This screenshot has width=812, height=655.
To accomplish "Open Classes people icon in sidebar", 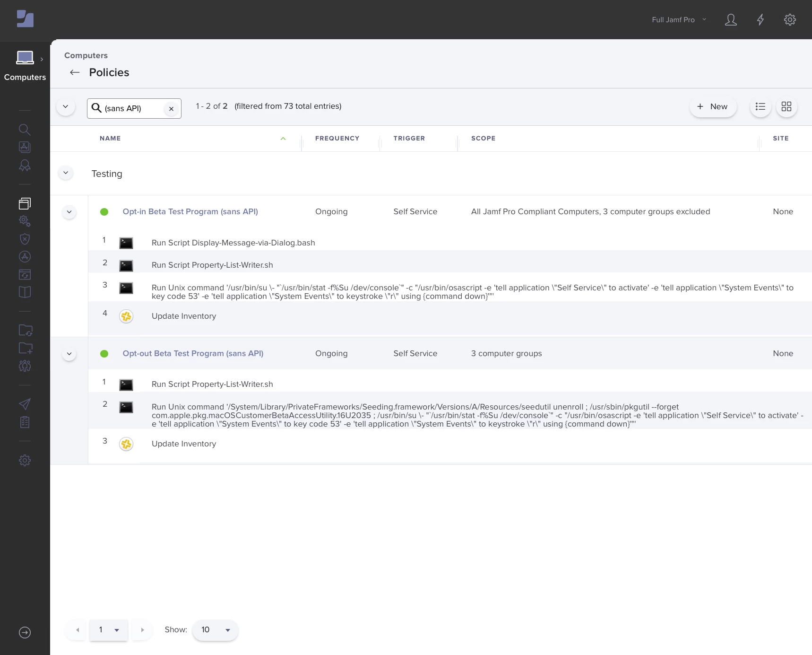I will [25, 366].
